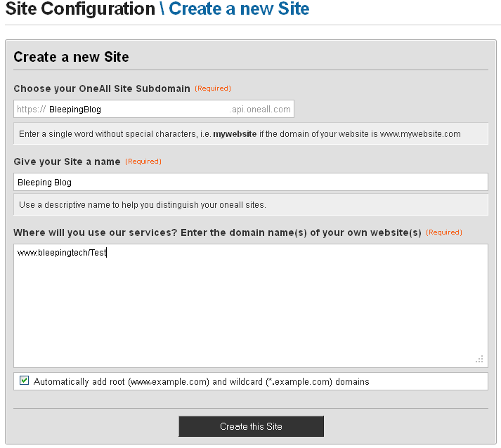Click the 'Create a new Site' panel heading
Viewport: 501px width, 448px height.
(71, 57)
